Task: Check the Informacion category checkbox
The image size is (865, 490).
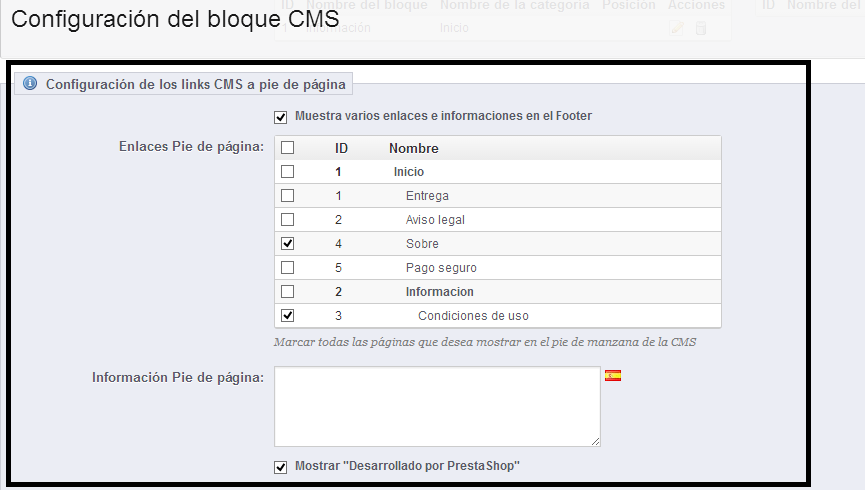Action: point(288,292)
